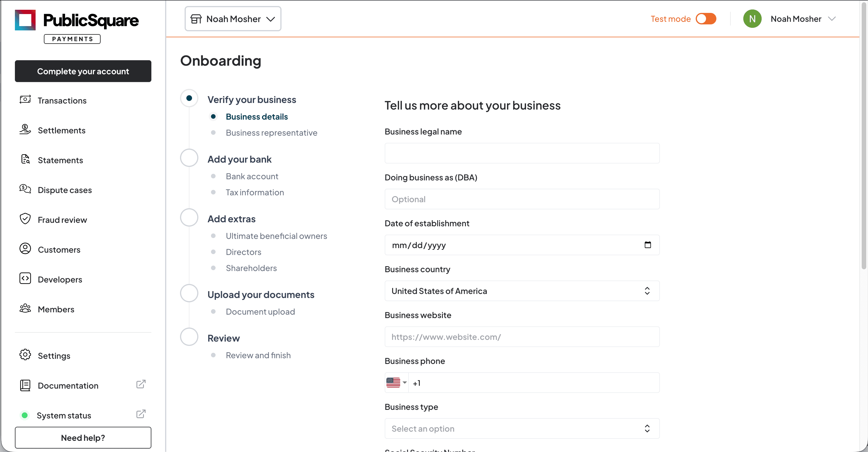Open the Business country dropdown

[522, 291]
